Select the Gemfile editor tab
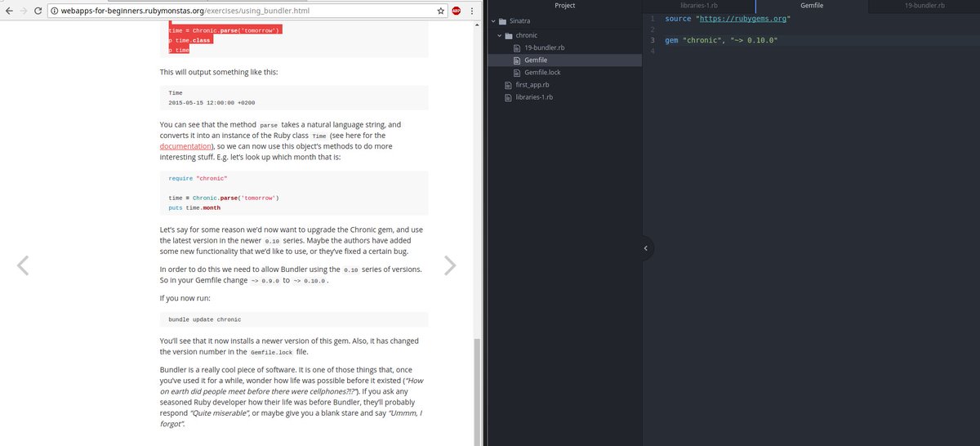 click(x=811, y=6)
